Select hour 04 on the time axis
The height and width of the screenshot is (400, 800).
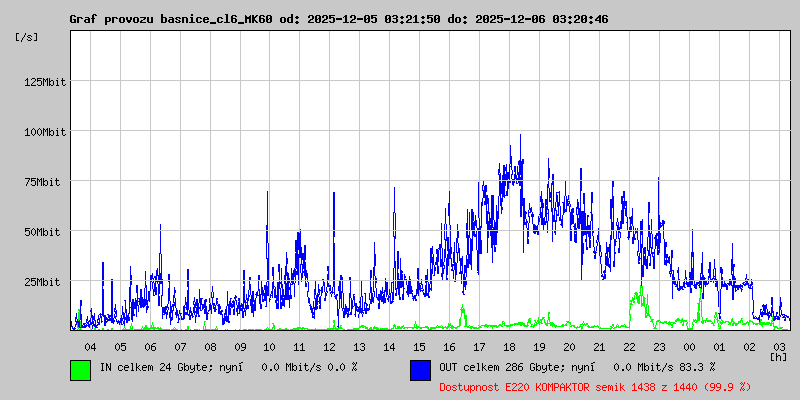90,346
